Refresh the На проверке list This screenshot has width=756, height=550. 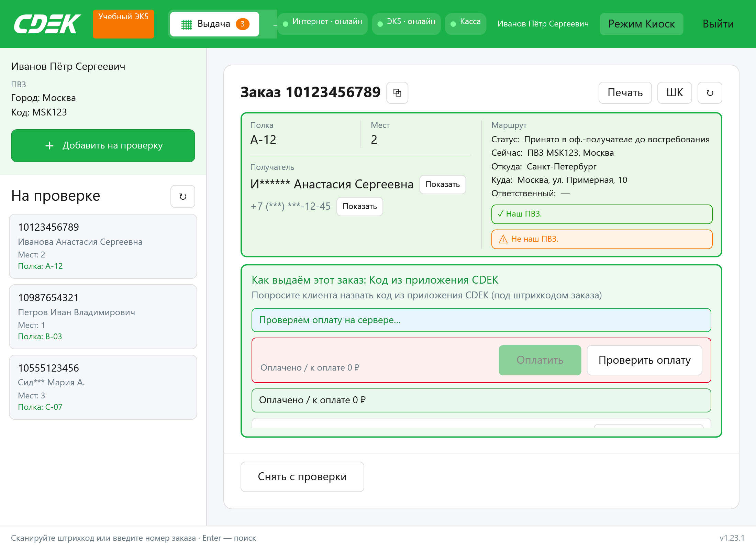pyautogui.click(x=183, y=196)
